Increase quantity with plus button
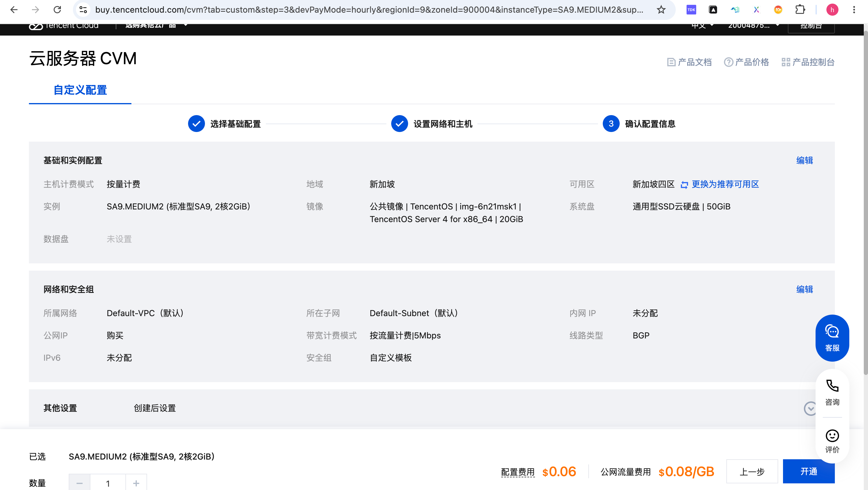 click(x=136, y=483)
